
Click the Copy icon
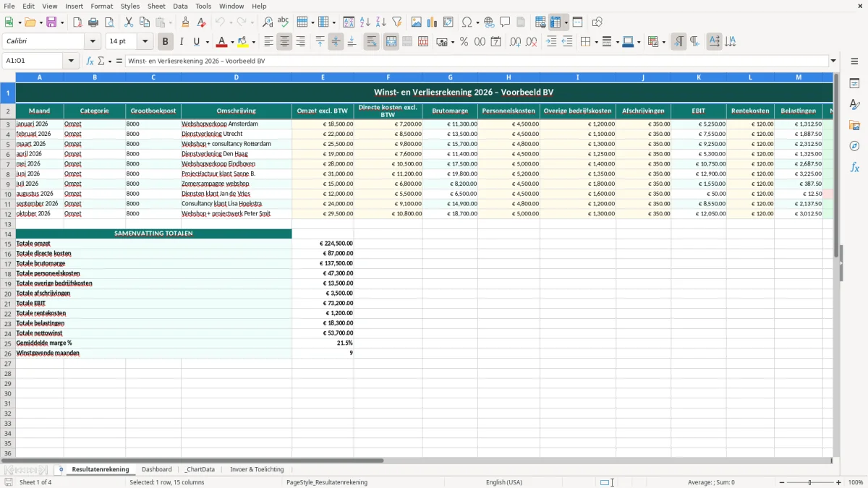(x=145, y=22)
